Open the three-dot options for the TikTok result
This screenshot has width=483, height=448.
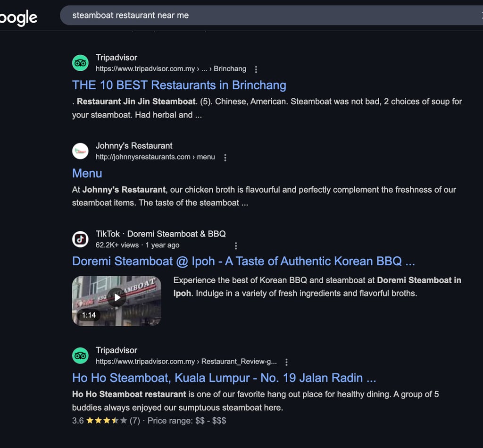[x=236, y=246]
